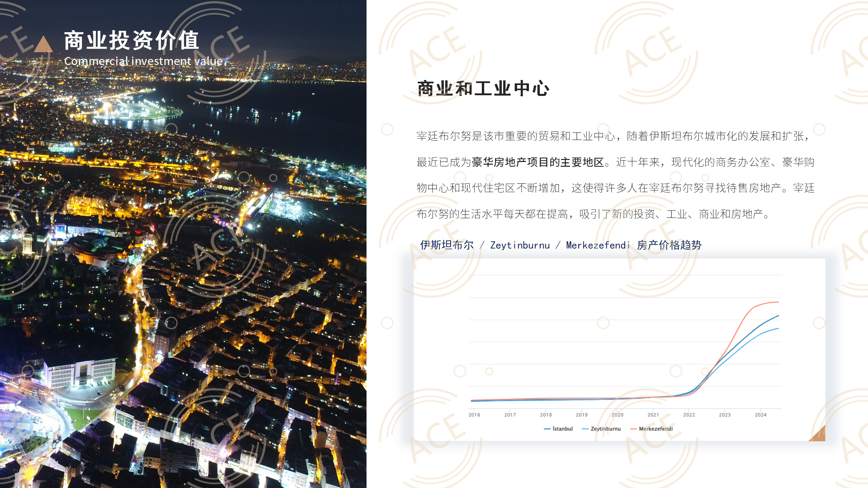Click the bold 豪华房地产项目的主要地区 text

(538, 162)
